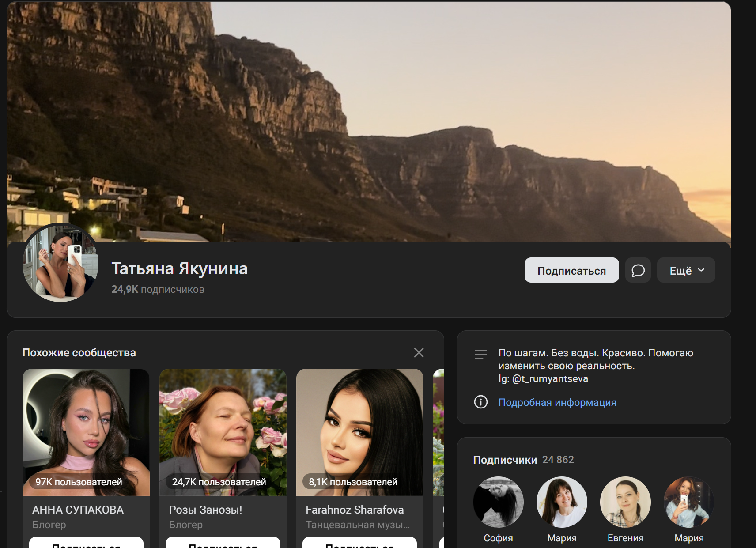Expand the Ещё dropdown menu
Viewport: 756px width, 548px height.
pos(686,270)
